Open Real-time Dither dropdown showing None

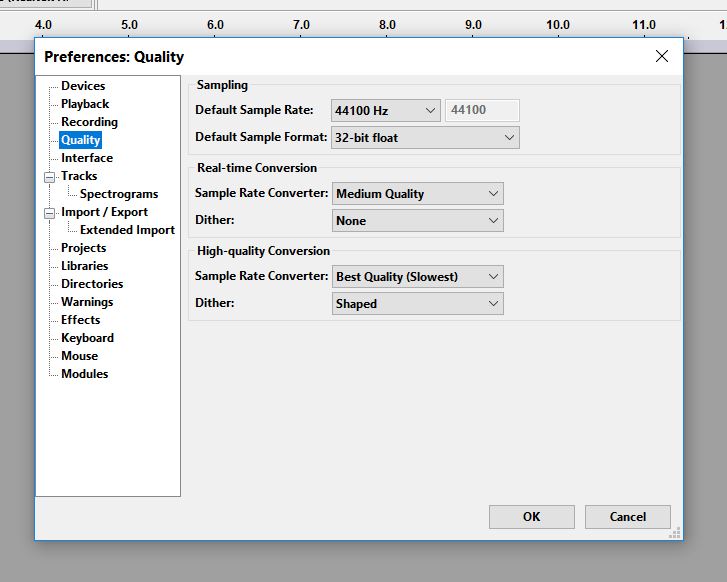click(x=418, y=221)
